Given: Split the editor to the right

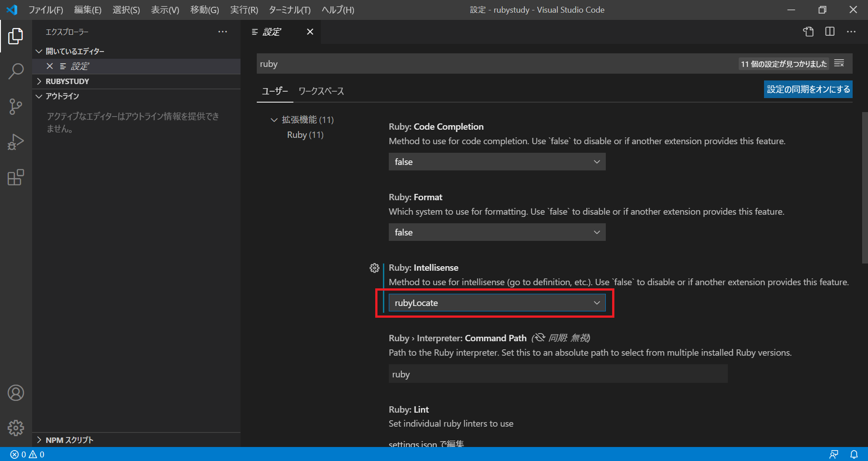Looking at the screenshot, I should 830,32.
